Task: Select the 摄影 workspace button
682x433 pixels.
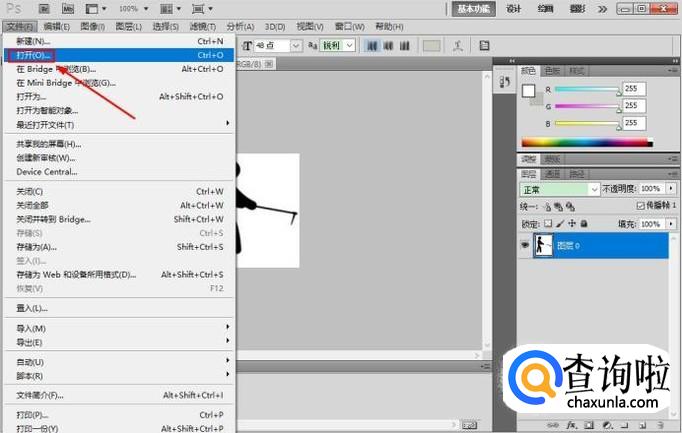Action: click(577, 9)
